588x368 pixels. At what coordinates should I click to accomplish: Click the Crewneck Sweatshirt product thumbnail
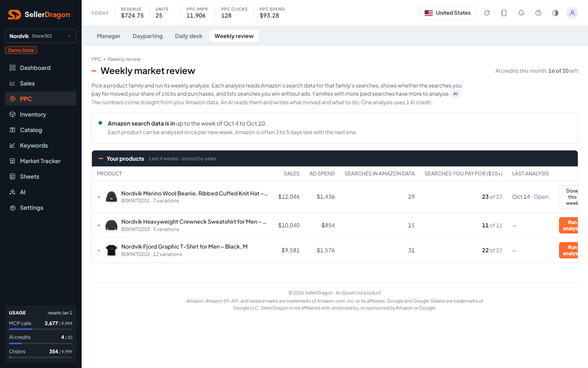(111, 225)
